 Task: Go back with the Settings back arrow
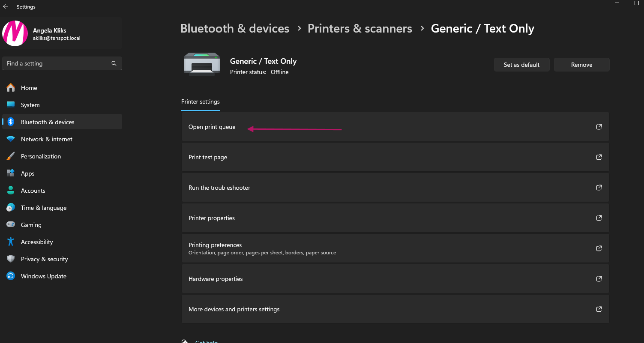(x=6, y=7)
